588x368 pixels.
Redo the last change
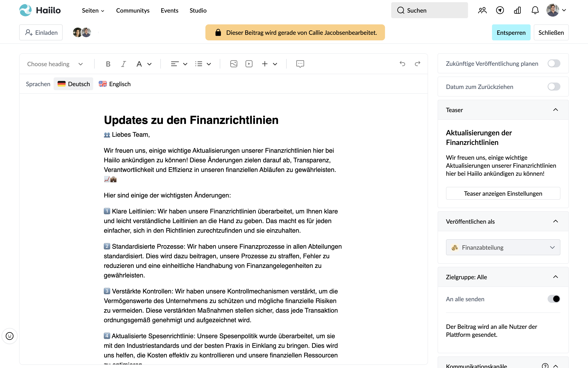click(x=418, y=64)
